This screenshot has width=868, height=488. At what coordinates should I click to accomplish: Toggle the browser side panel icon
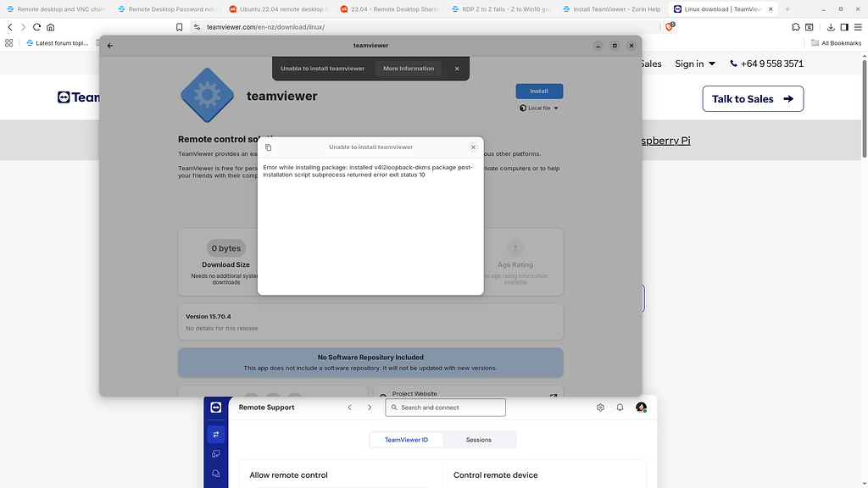[844, 26]
